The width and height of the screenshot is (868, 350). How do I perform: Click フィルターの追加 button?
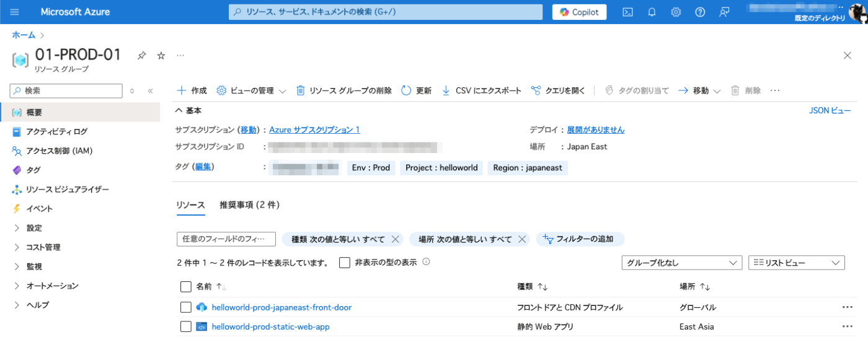click(x=580, y=239)
